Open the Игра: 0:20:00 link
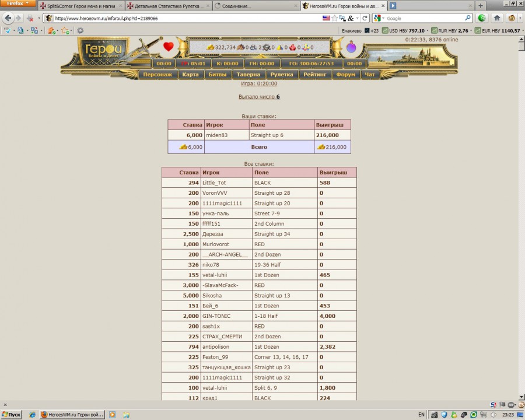 [259, 84]
